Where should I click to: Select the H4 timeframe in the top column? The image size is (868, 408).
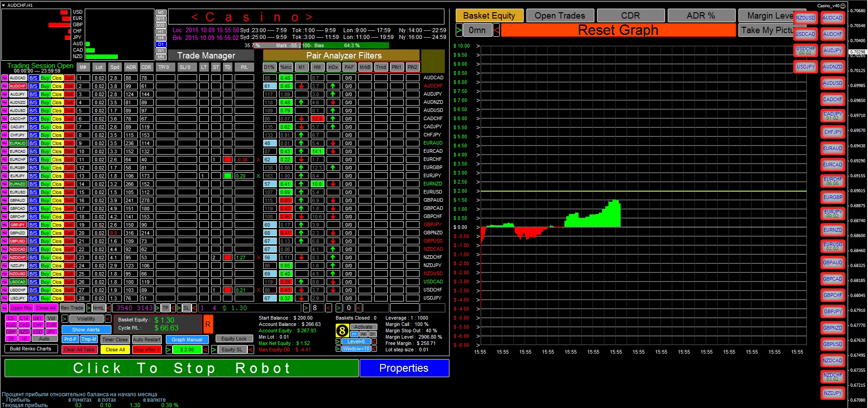coord(161,38)
